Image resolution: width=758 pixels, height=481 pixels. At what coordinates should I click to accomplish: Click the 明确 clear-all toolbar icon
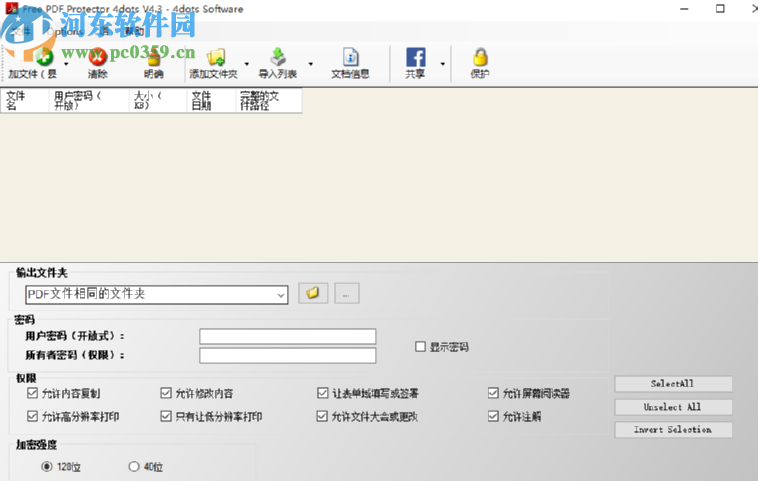[153, 58]
